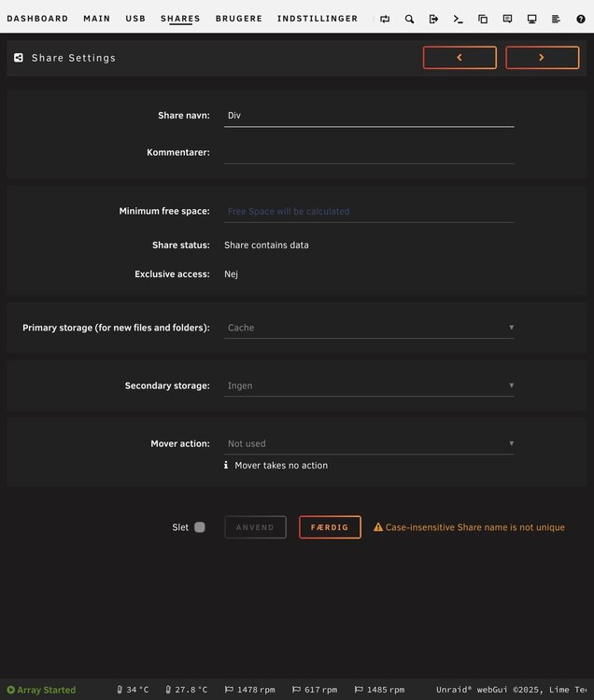The height and width of the screenshot is (700, 594).
Task: Switch to the Dashboard tab
Action: pos(37,19)
